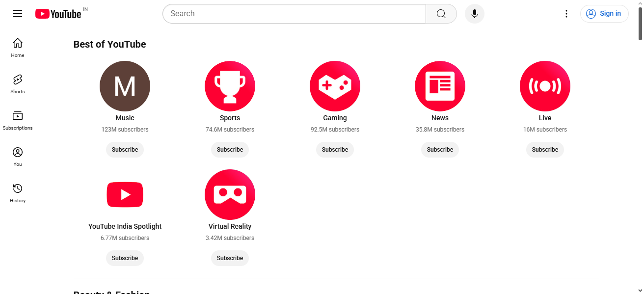644x294 pixels.
Task: Subscribe to the News channel
Action: click(x=440, y=150)
